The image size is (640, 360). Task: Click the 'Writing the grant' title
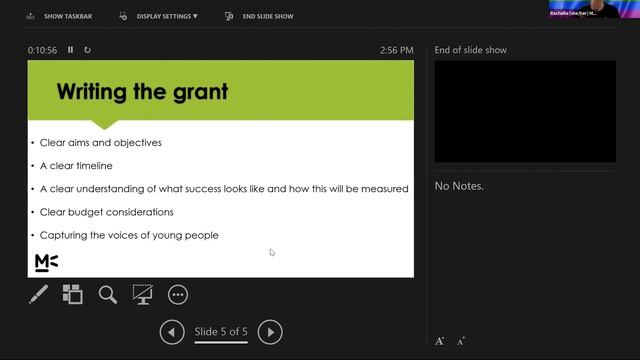[142, 91]
